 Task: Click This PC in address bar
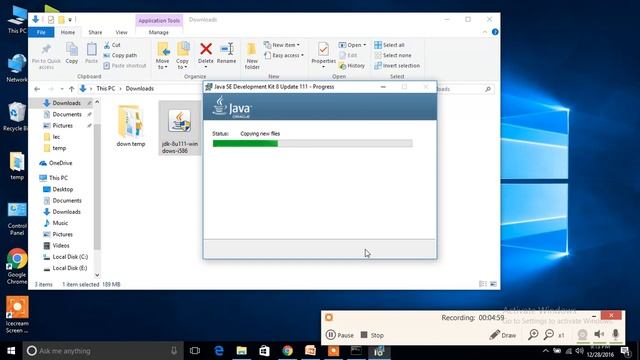click(x=105, y=89)
